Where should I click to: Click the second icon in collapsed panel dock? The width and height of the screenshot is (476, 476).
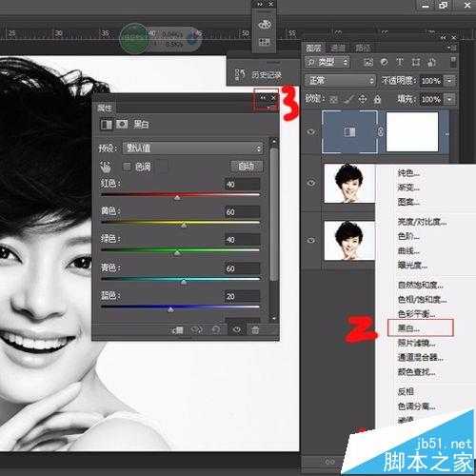[x=264, y=42]
